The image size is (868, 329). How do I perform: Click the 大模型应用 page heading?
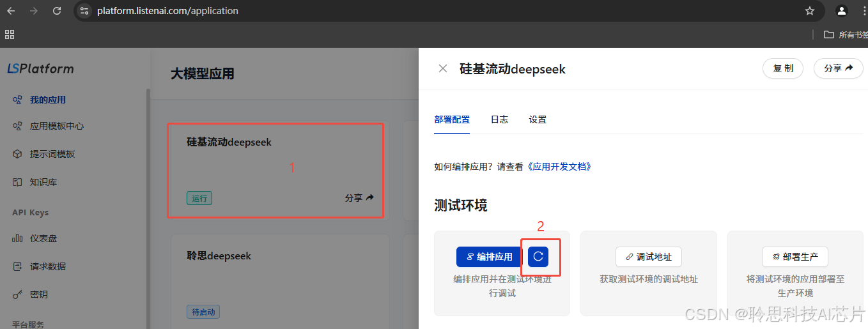coord(203,73)
